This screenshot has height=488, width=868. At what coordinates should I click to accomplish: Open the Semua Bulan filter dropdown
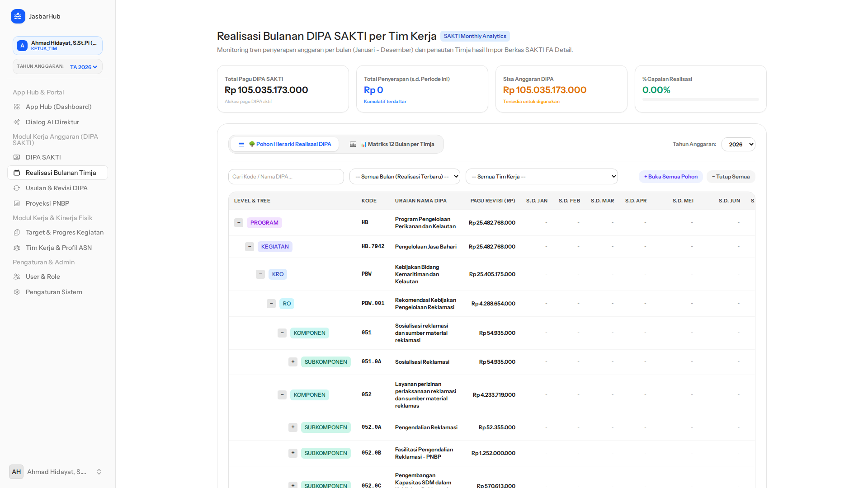pos(405,177)
